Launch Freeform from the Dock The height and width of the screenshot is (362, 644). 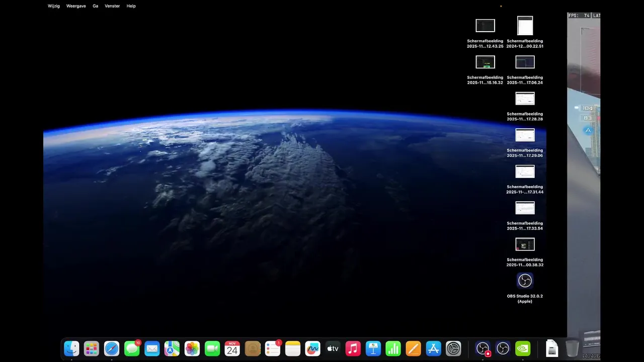[x=313, y=348]
